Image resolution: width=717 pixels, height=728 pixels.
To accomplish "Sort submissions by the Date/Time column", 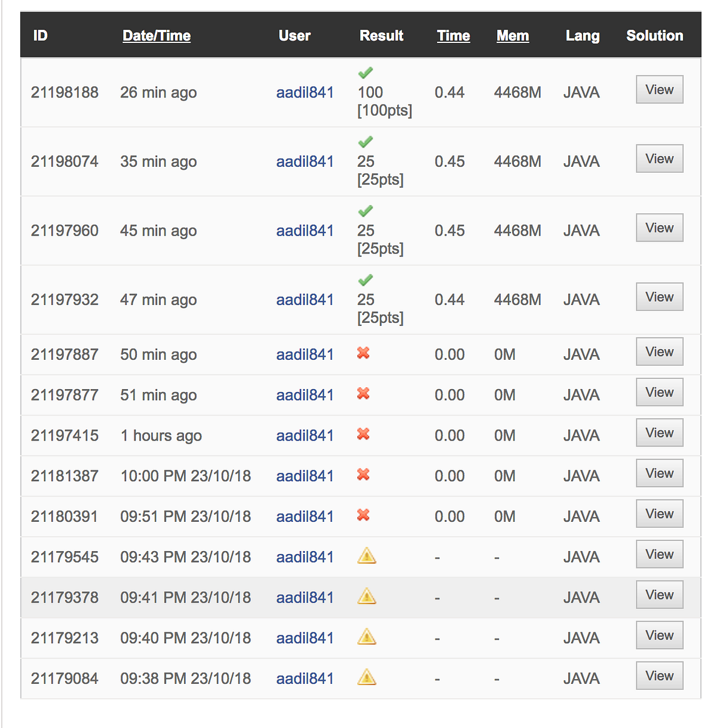I will pyautogui.click(x=157, y=36).
